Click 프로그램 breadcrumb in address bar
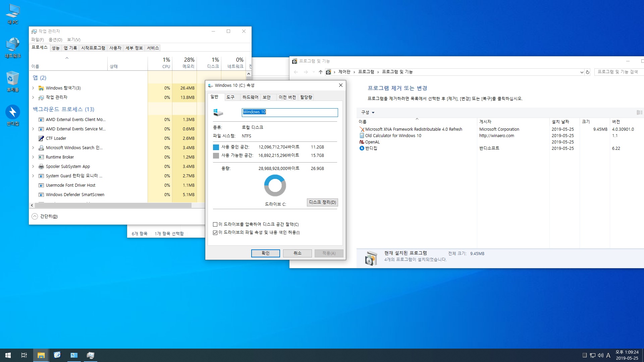This screenshot has height=362, width=644. coord(366,72)
